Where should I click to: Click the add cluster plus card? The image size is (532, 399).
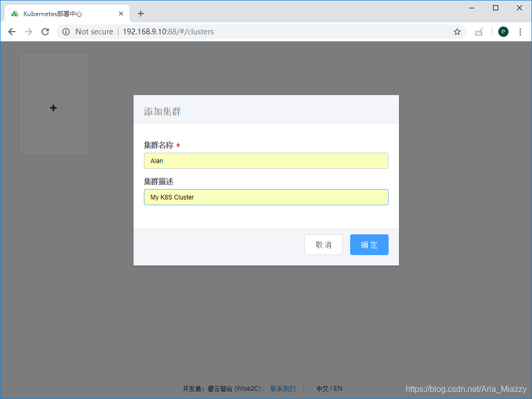pyautogui.click(x=54, y=104)
